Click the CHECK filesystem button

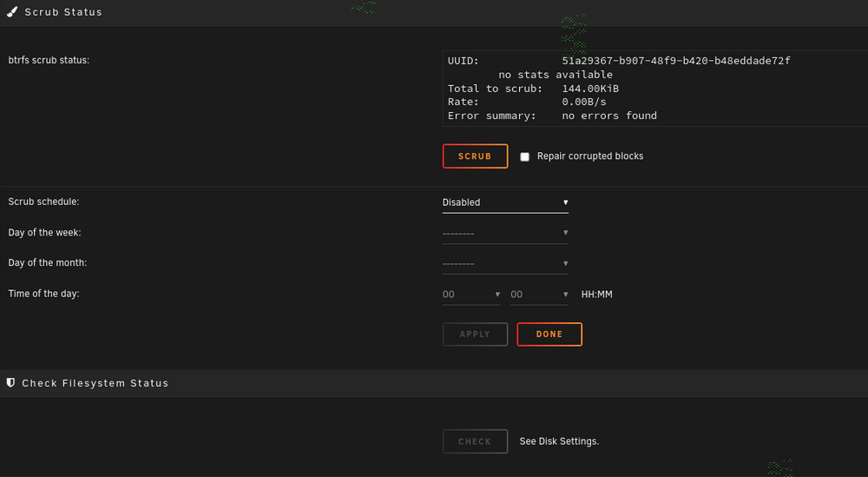pyautogui.click(x=475, y=441)
